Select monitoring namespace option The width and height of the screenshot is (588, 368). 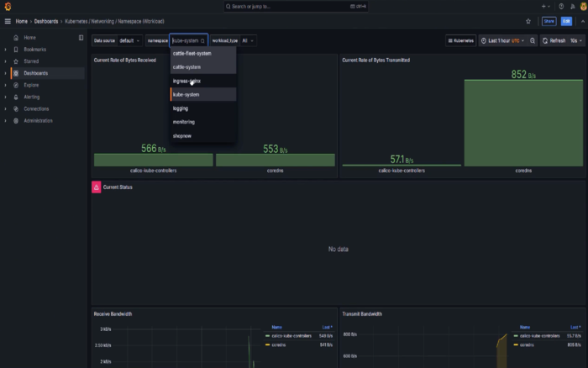tap(203, 122)
